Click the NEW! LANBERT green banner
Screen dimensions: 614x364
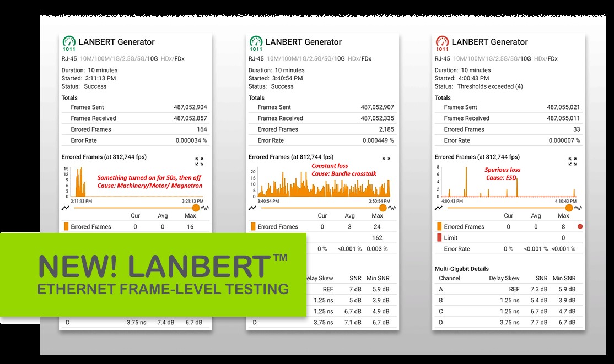tap(153, 274)
